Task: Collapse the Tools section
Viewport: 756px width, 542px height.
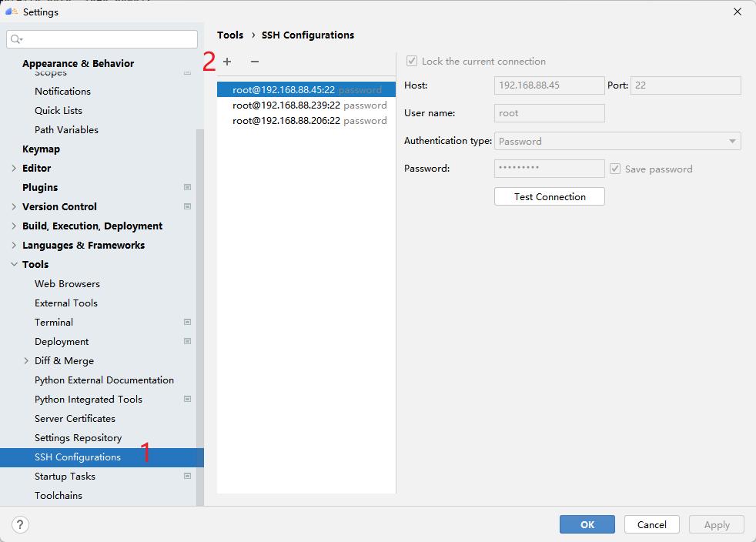Action: coord(13,264)
